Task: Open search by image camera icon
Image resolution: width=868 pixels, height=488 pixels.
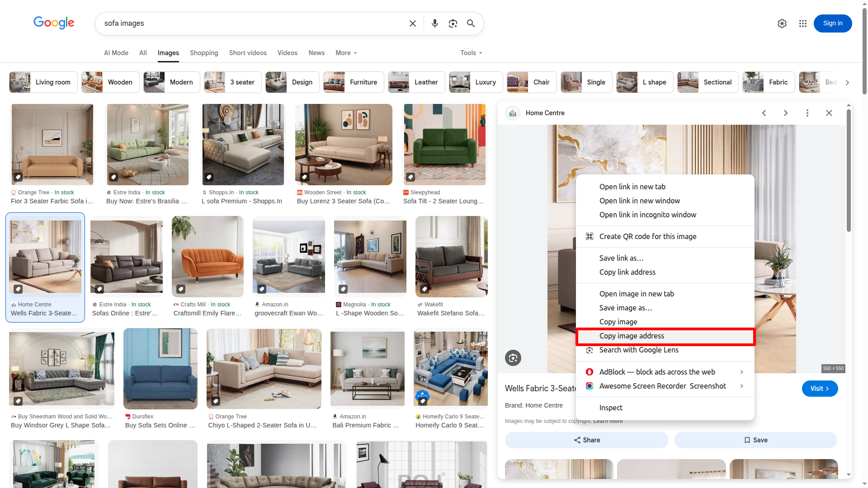Action: pyautogui.click(x=453, y=23)
